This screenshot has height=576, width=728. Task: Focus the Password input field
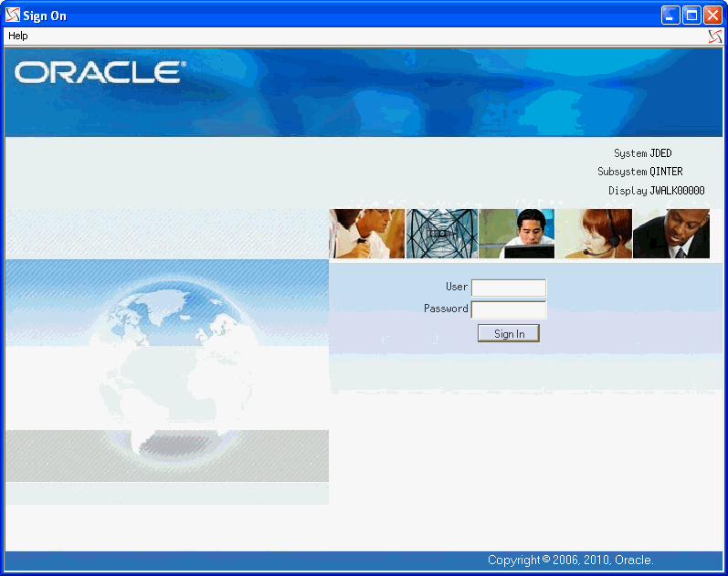[509, 309]
